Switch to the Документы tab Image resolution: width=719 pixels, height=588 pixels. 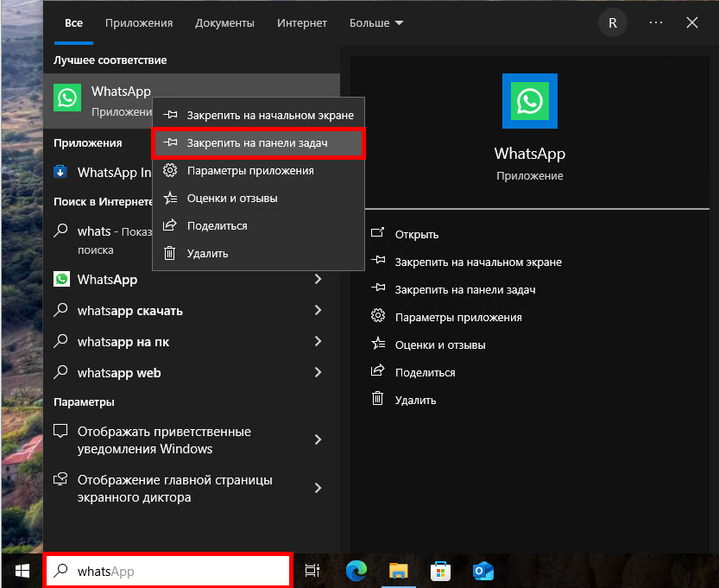tap(224, 23)
